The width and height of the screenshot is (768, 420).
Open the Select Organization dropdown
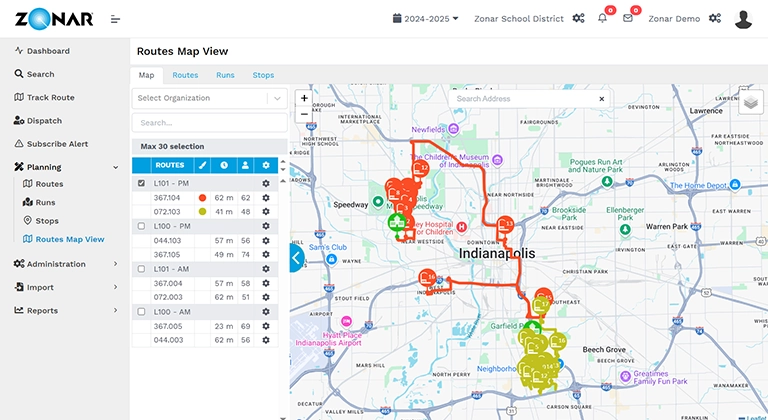pyautogui.click(x=210, y=98)
